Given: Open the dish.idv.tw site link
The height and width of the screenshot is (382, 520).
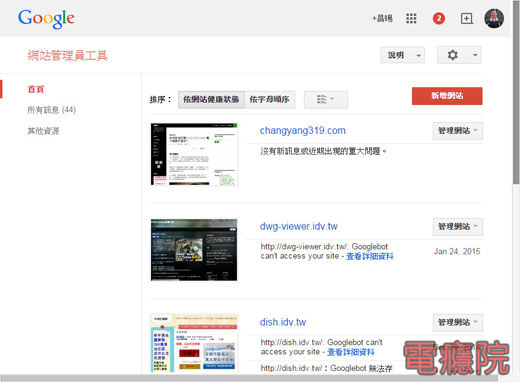Looking at the screenshot, I should coord(283,322).
